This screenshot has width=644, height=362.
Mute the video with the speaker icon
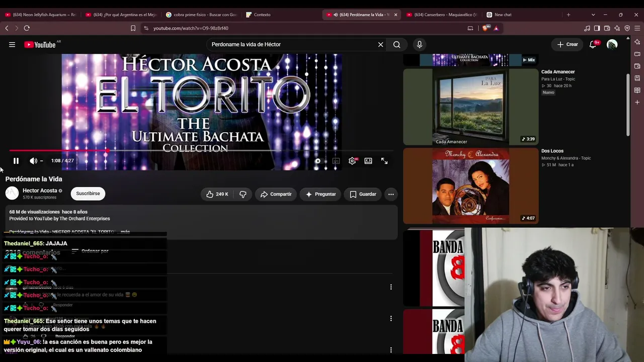point(33,161)
